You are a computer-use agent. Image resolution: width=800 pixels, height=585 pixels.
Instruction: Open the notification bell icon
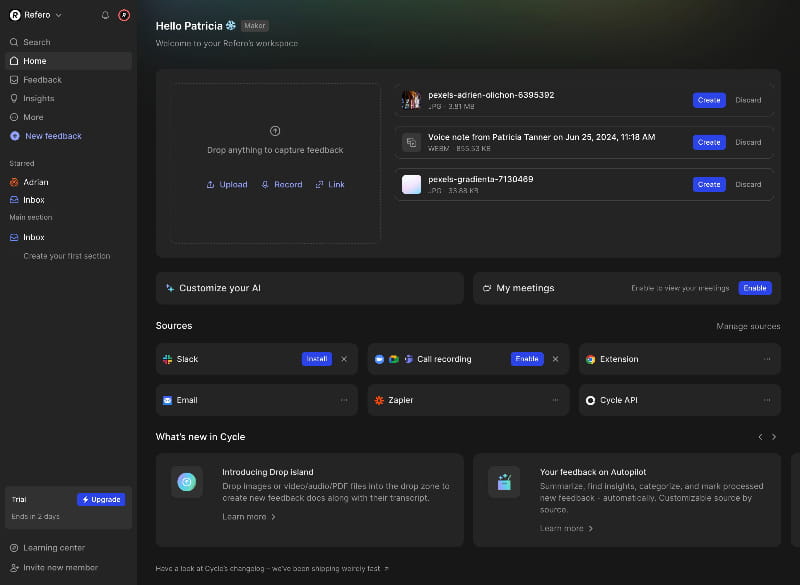(x=105, y=14)
